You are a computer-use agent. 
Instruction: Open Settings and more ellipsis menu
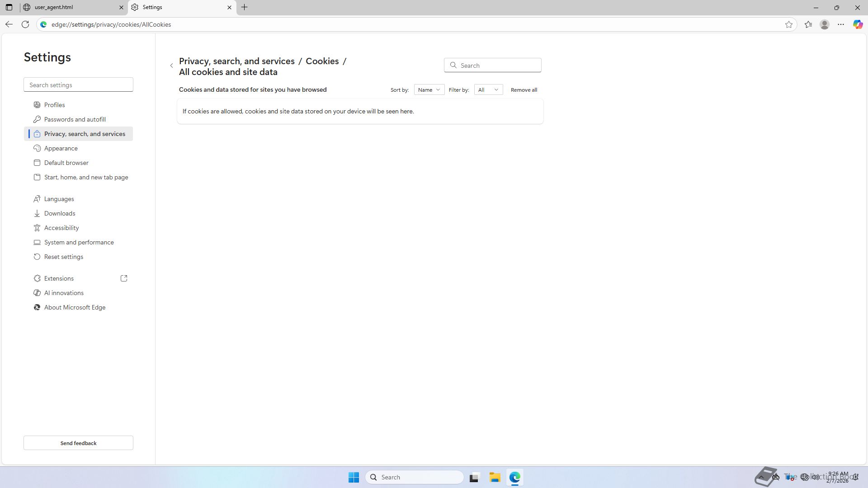pyautogui.click(x=841, y=24)
